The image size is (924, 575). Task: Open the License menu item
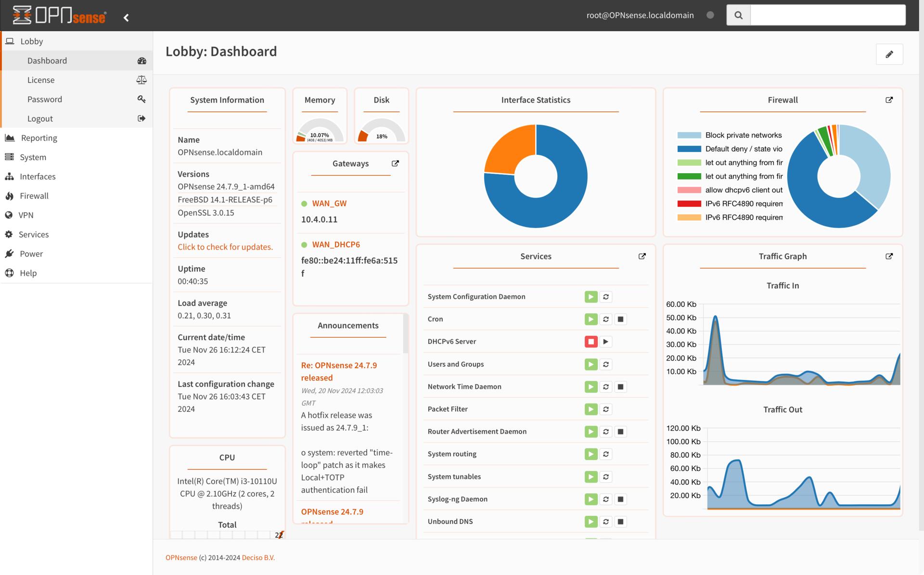pyautogui.click(x=41, y=80)
